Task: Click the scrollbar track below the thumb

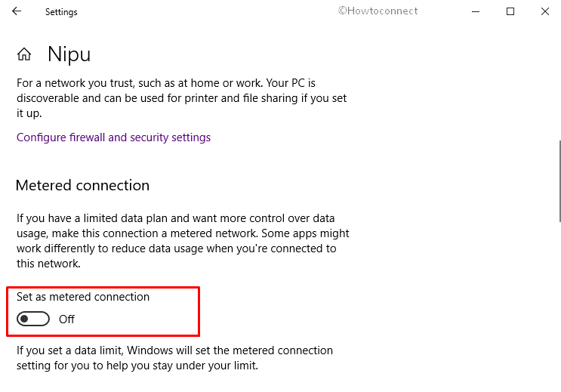Action: [x=559, y=304]
